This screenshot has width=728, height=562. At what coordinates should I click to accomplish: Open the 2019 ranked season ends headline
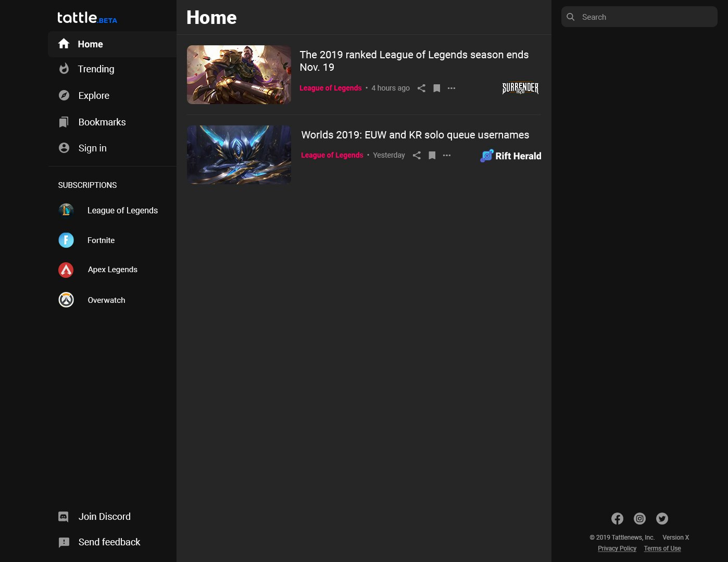[414, 61]
